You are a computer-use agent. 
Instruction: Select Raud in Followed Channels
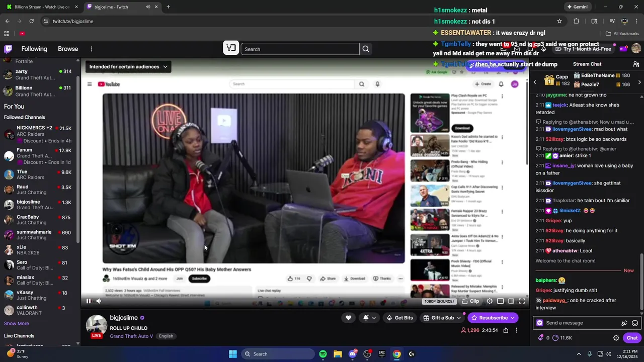tap(38, 190)
